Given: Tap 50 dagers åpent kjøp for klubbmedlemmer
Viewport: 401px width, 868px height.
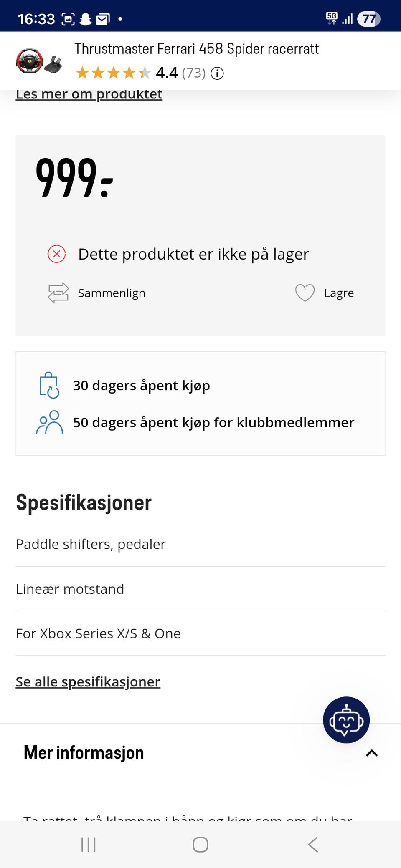Looking at the screenshot, I should [x=213, y=423].
